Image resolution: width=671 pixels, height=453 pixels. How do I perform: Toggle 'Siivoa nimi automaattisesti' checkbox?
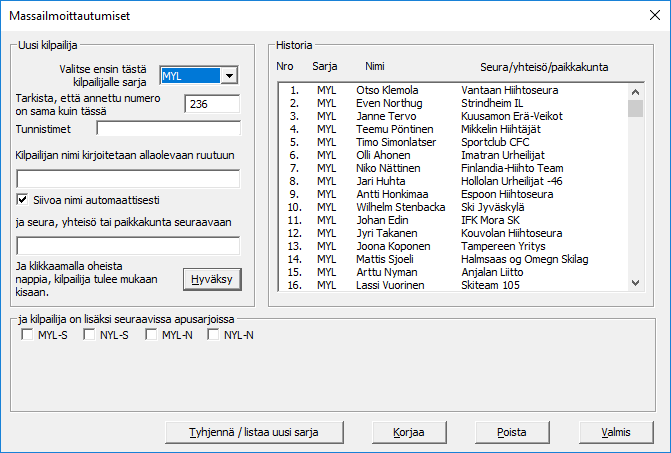tap(24, 200)
